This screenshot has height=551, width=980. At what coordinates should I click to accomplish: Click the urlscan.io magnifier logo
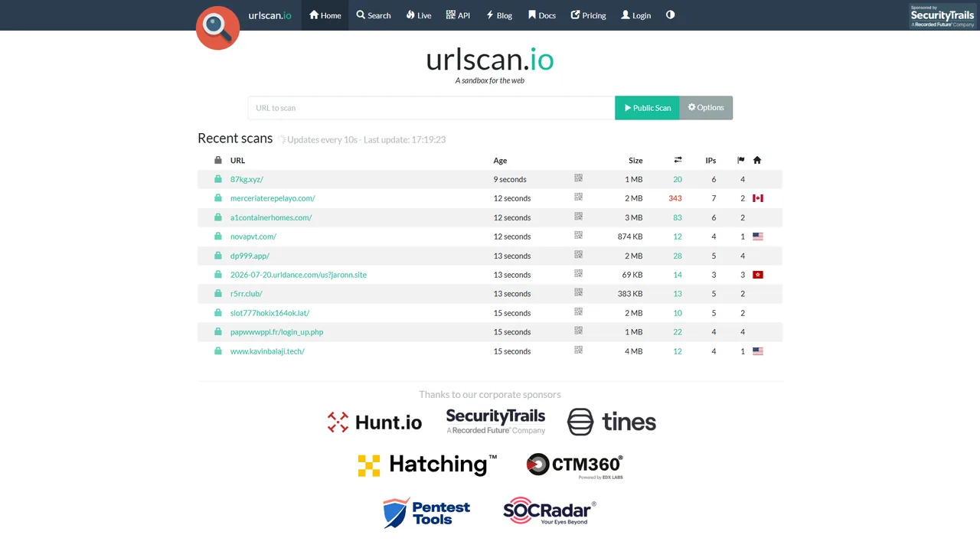(x=217, y=28)
